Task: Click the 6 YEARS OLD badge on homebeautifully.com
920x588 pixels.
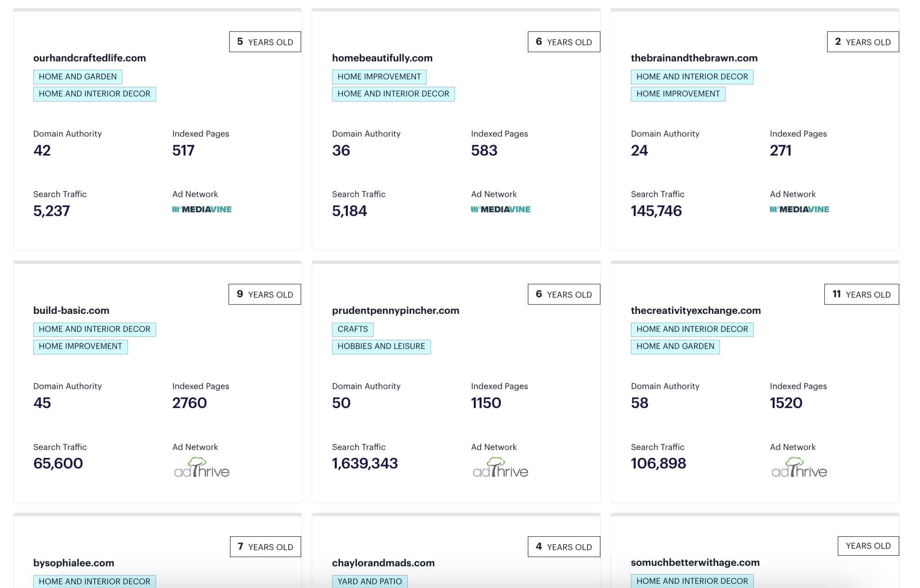Action: pos(564,42)
